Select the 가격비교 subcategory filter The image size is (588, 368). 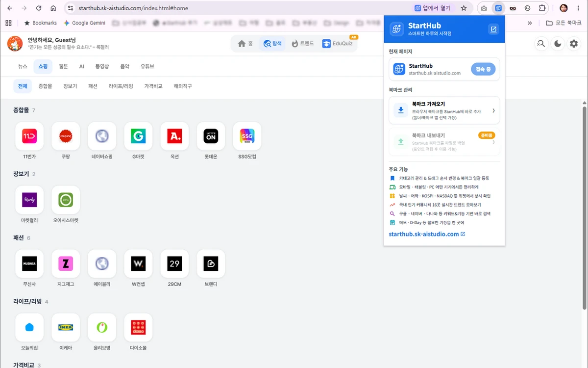[x=153, y=86]
